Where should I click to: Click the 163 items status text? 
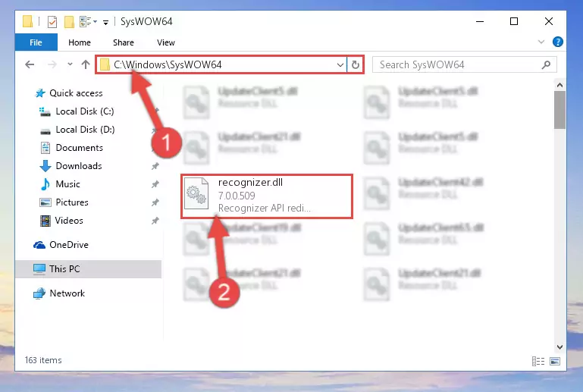point(43,360)
